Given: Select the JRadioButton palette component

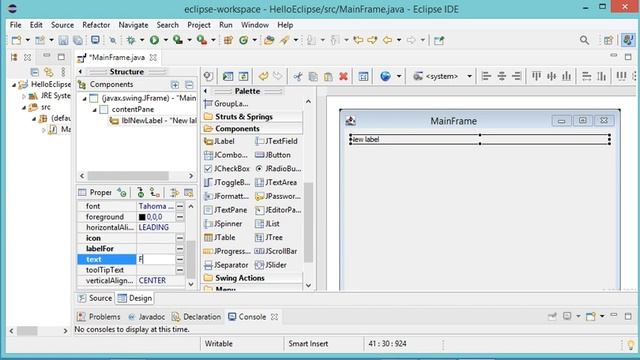Looking at the screenshot, I should click(x=278, y=169).
